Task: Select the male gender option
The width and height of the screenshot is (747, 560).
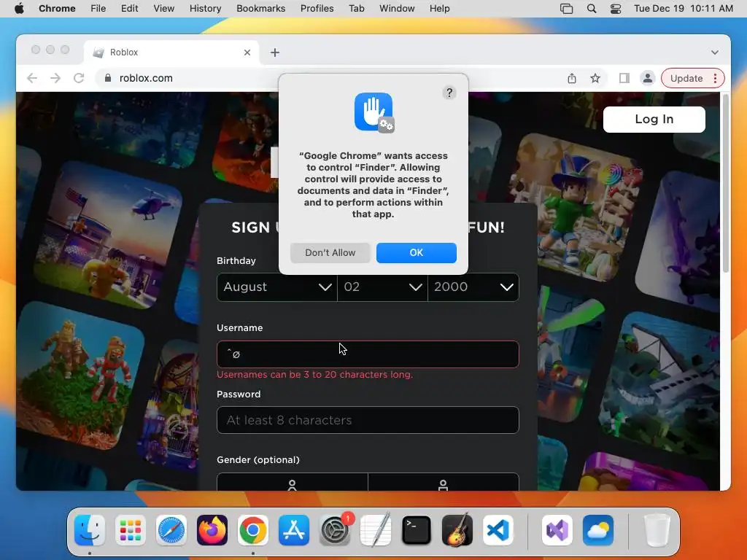Action: pyautogui.click(x=444, y=482)
